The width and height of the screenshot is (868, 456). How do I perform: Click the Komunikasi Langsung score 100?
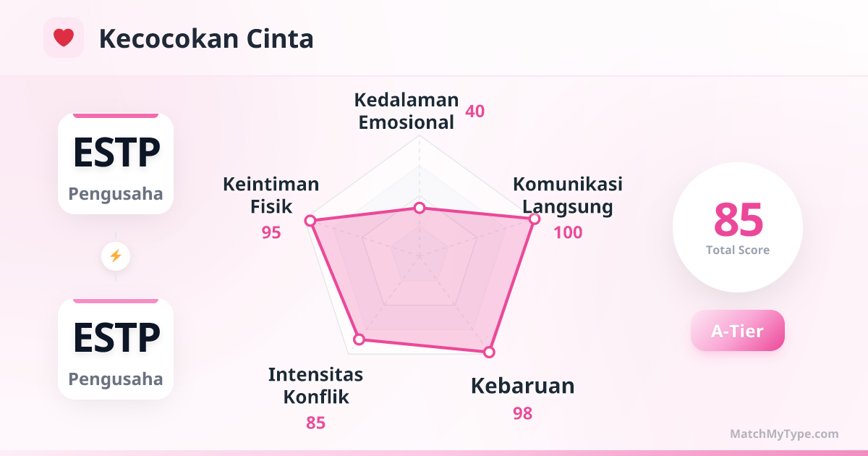568,232
